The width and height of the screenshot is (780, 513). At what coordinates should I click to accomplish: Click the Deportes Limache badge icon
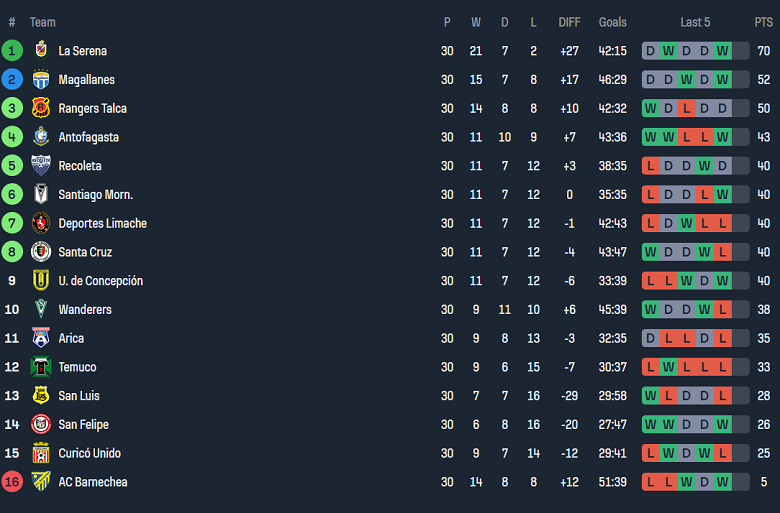click(x=41, y=223)
